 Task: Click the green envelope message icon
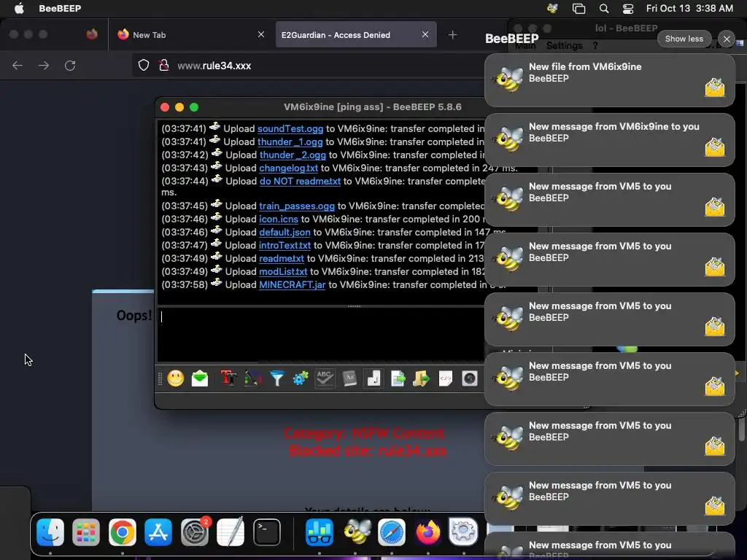pyautogui.click(x=200, y=378)
